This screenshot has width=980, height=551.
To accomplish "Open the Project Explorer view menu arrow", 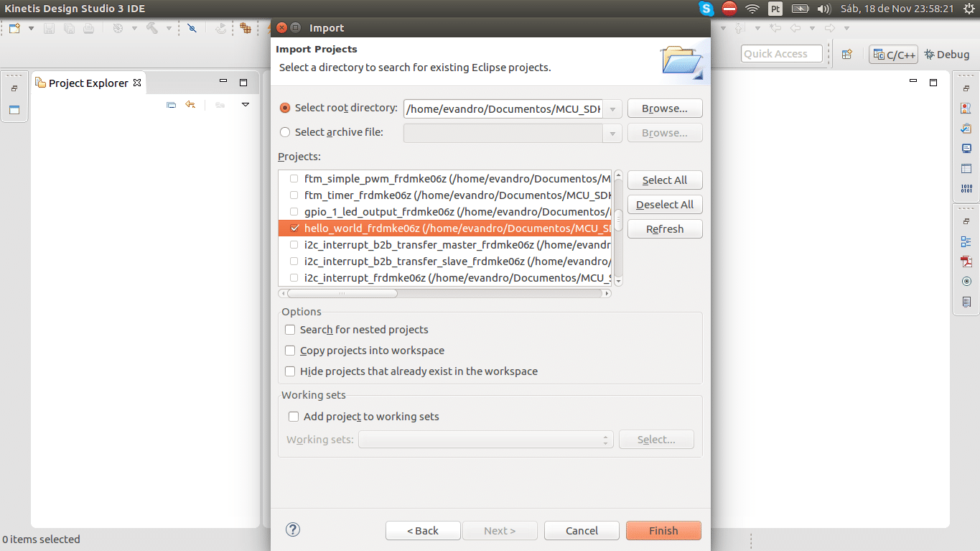I will coord(245,105).
